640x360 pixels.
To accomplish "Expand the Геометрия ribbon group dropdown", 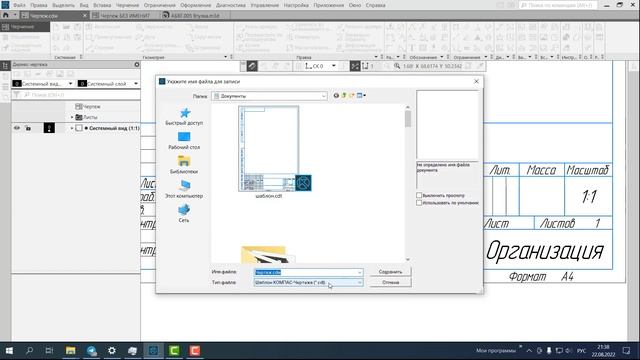I will tap(226, 57).
